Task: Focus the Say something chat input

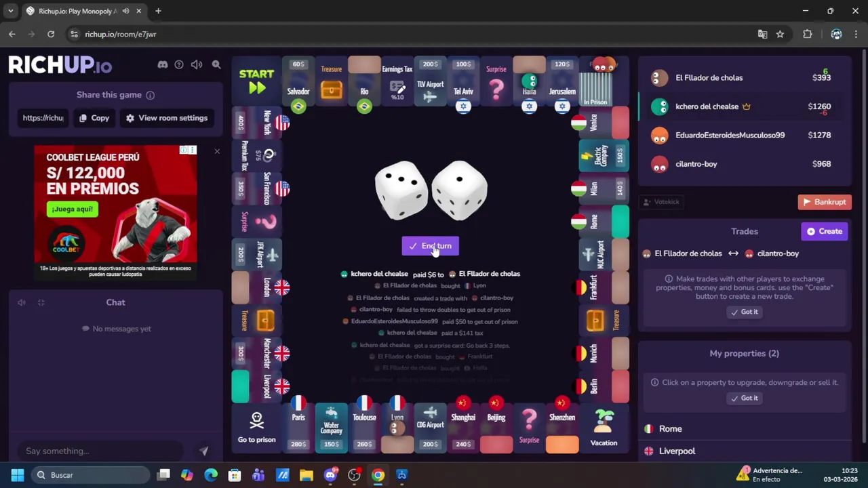Action: [x=102, y=451]
